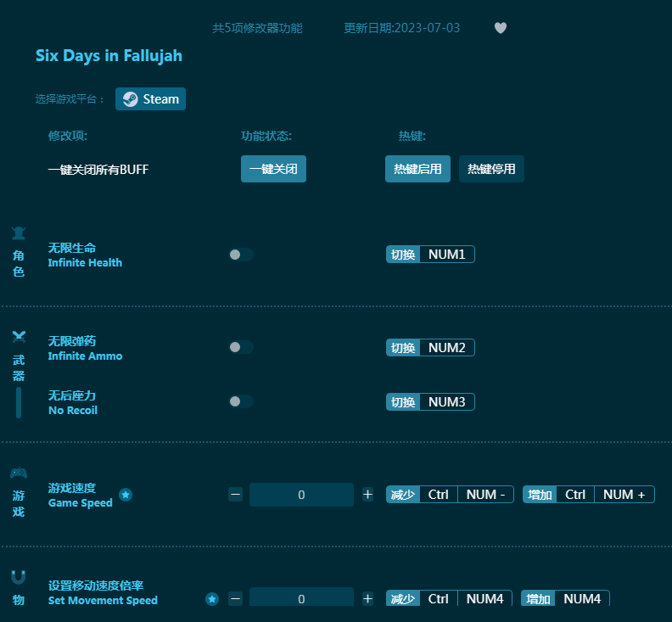Click the 一键关闭 button
The width and height of the screenshot is (672, 622).
pos(273,169)
